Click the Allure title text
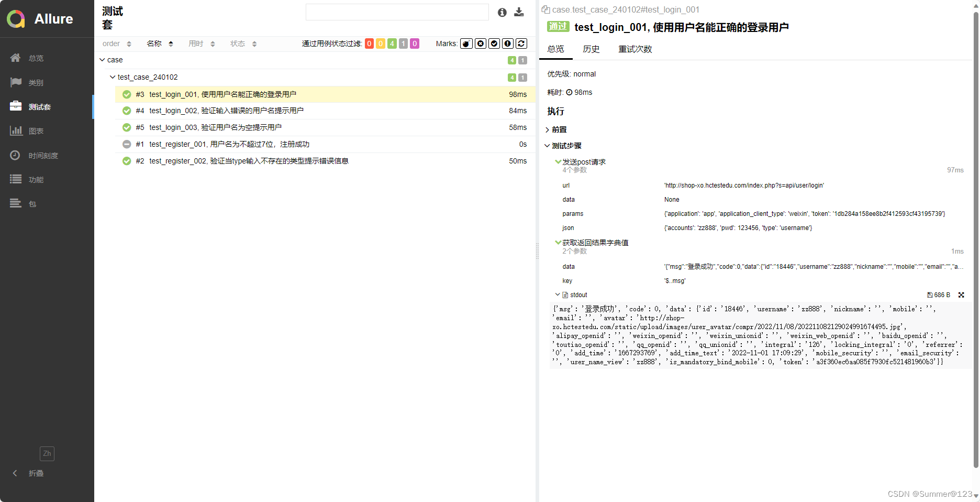Screen dimensions: 980x502 point(53,19)
